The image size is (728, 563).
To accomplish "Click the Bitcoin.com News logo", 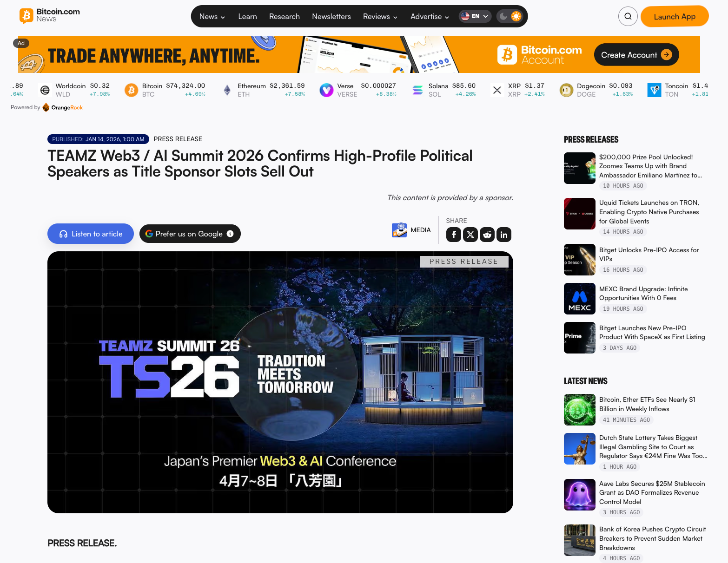I will tap(50, 15).
